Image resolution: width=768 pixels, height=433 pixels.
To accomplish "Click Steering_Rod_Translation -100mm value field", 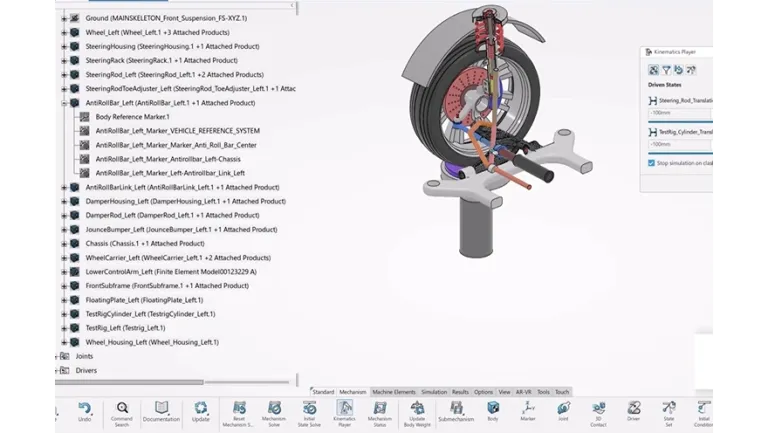I will (x=680, y=113).
